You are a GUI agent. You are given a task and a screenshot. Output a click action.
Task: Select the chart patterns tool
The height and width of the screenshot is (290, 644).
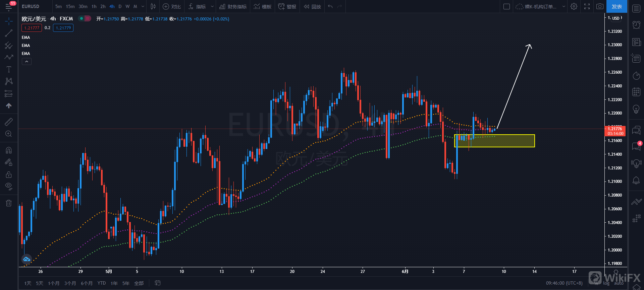[9, 81]
